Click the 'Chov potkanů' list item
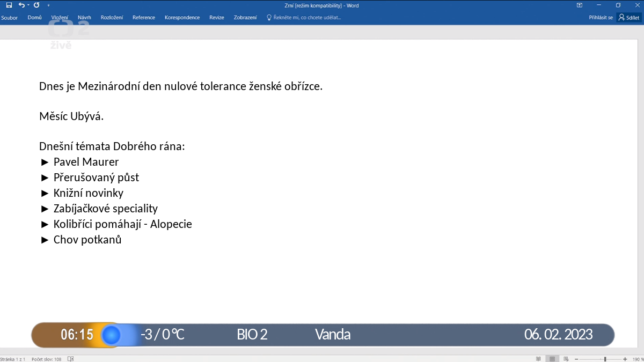The image size is (644, 362). (87, 240)
